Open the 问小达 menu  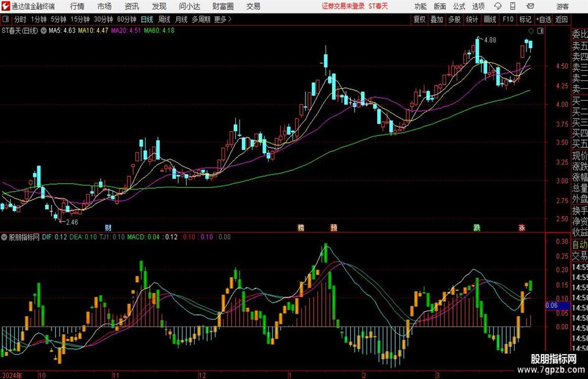point(189,6)
